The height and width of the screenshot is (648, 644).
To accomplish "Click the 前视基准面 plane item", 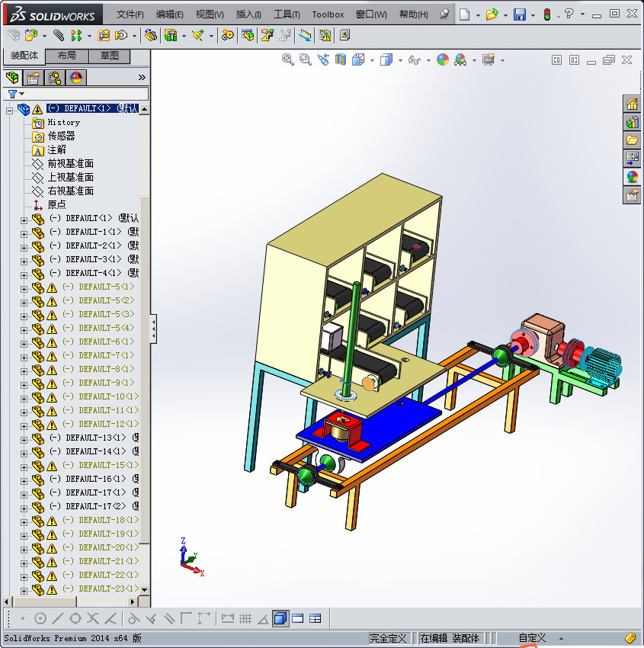I will [71, 164].
